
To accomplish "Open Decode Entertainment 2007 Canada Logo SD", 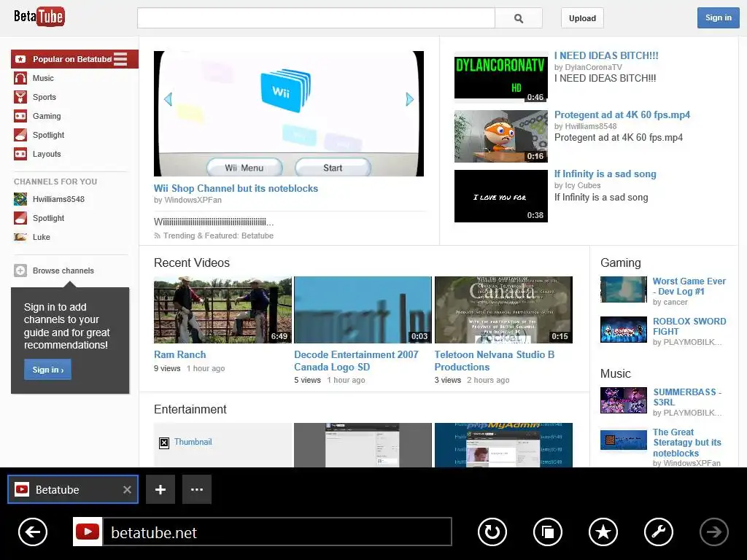I will coord(356,360).
